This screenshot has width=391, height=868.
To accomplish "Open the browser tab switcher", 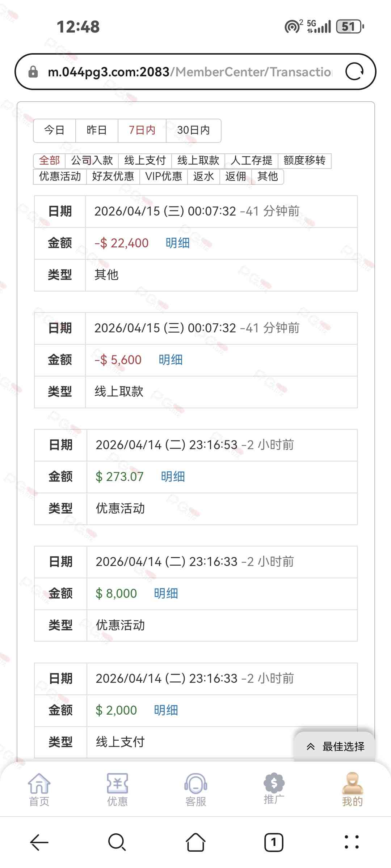I will pyautogui.click(x=274, y=843).
